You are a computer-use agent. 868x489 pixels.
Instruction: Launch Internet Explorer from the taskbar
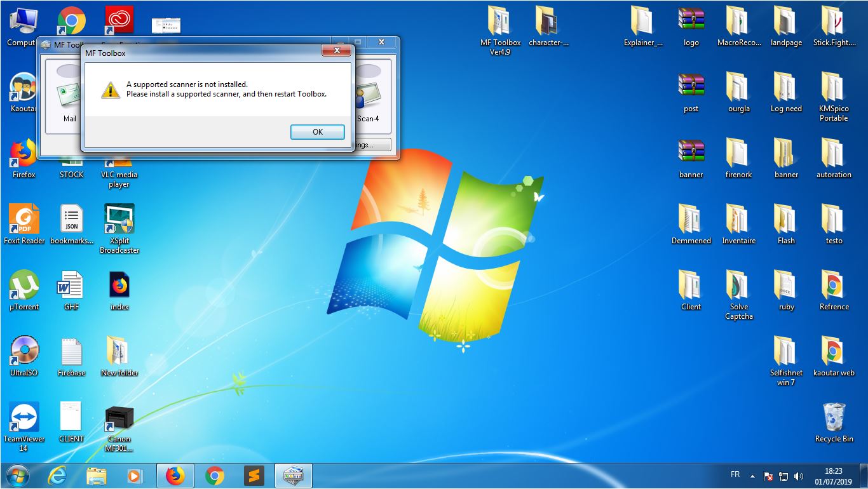click(x=58, y=476)
